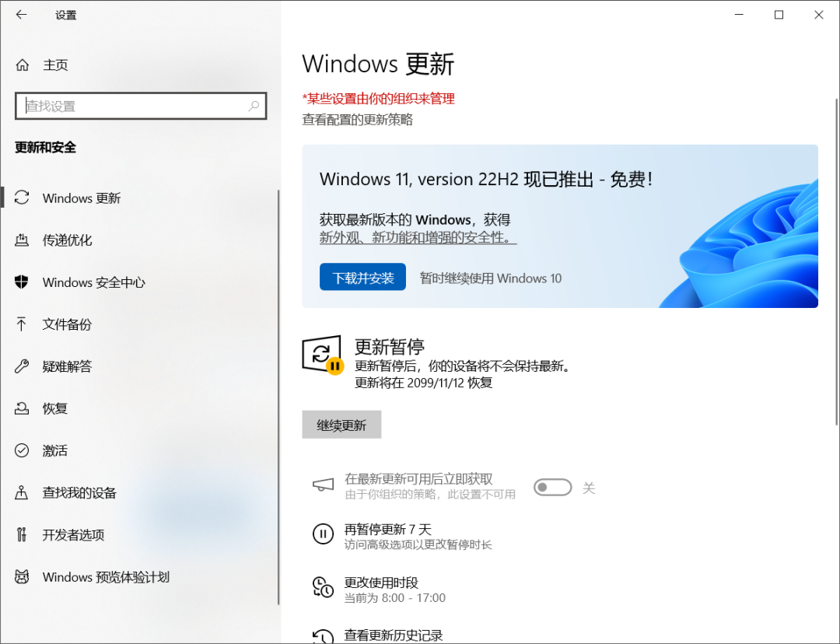Click 下载并安装 button
Screen dimensions: 840x644
(x=362, y=277)
